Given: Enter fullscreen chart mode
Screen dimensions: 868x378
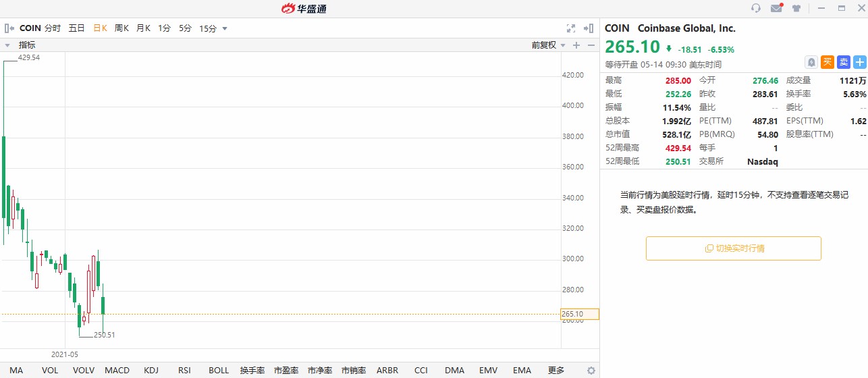Looking at the screenshot, I should coord(571,28).
